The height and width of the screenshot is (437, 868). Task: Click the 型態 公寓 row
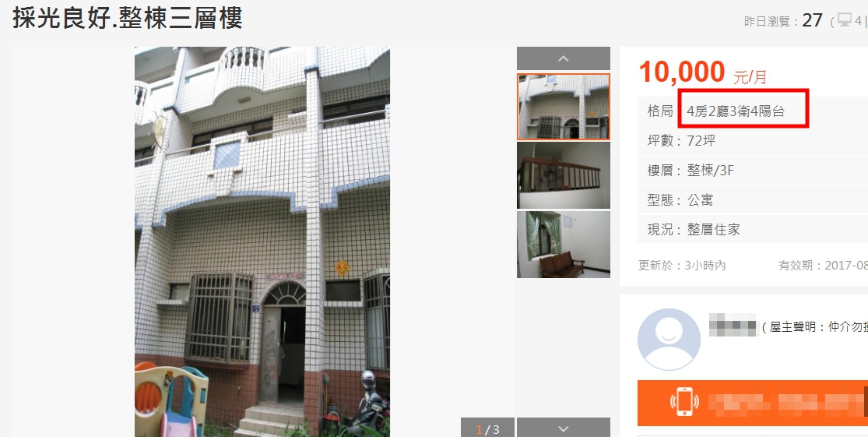click(x=753, y=199)
